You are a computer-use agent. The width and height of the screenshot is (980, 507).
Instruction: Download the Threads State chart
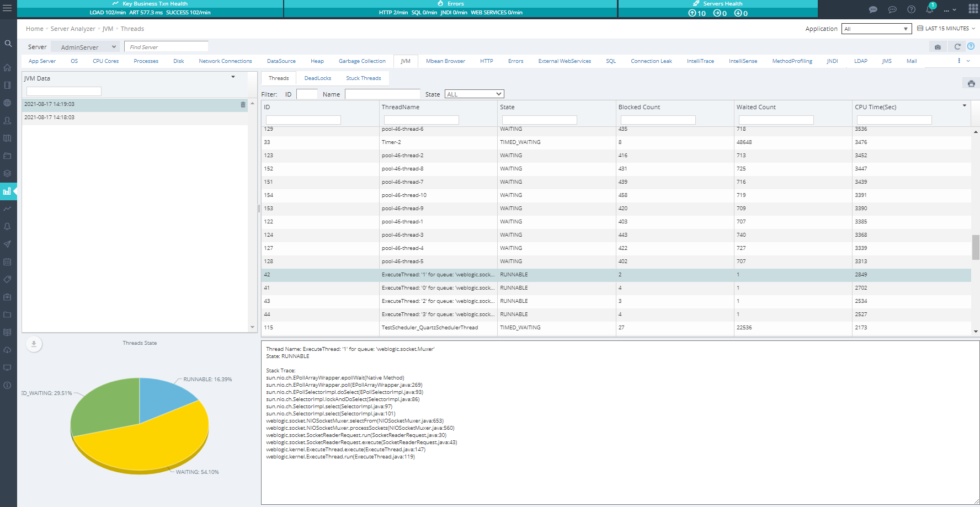point(34,344)
